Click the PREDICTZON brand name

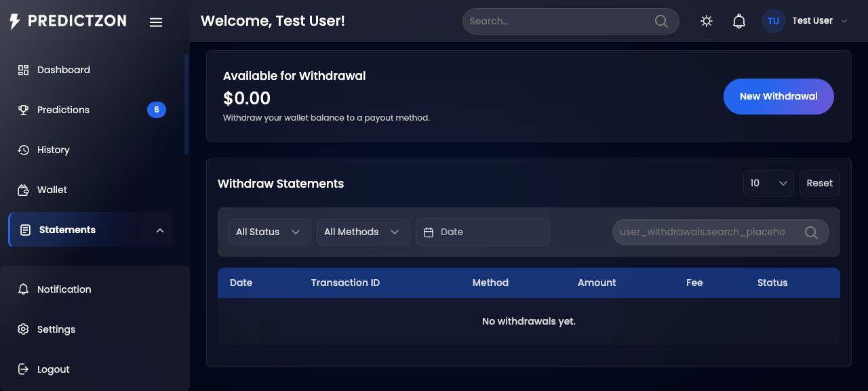(77, 21)
